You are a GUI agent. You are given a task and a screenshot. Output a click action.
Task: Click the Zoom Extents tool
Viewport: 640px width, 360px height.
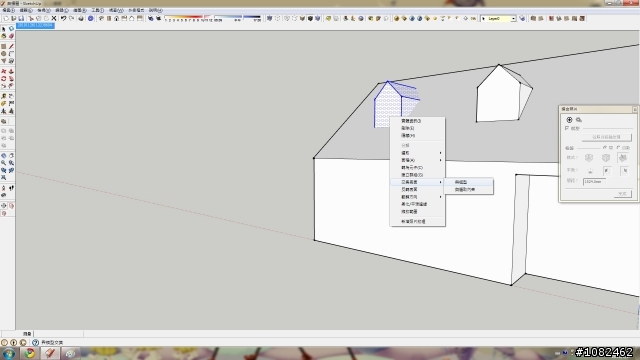(x=4, y=178)
